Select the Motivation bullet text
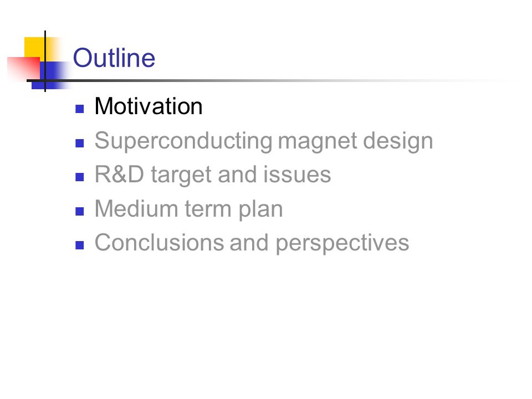This screenshot has height=399, width=532. pos(149,106)
